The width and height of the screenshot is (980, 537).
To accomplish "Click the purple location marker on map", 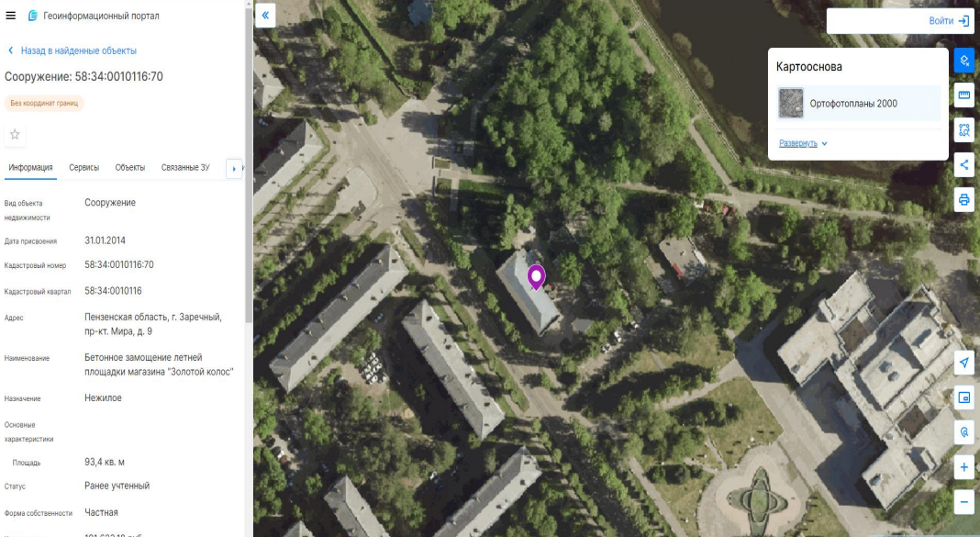I will [536, 277].
